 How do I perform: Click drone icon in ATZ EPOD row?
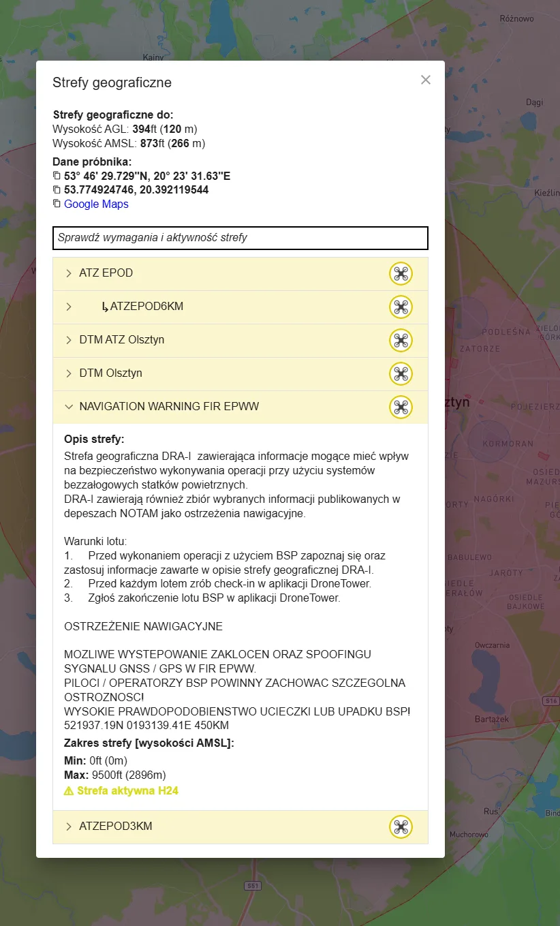tap(401, 273)
